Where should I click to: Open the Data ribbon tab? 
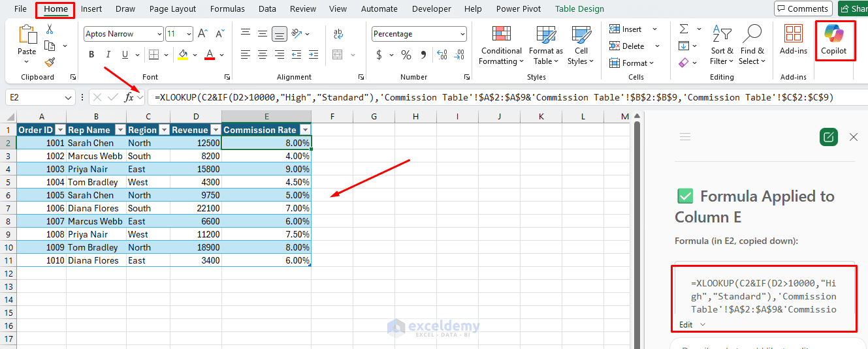point(267,9)
